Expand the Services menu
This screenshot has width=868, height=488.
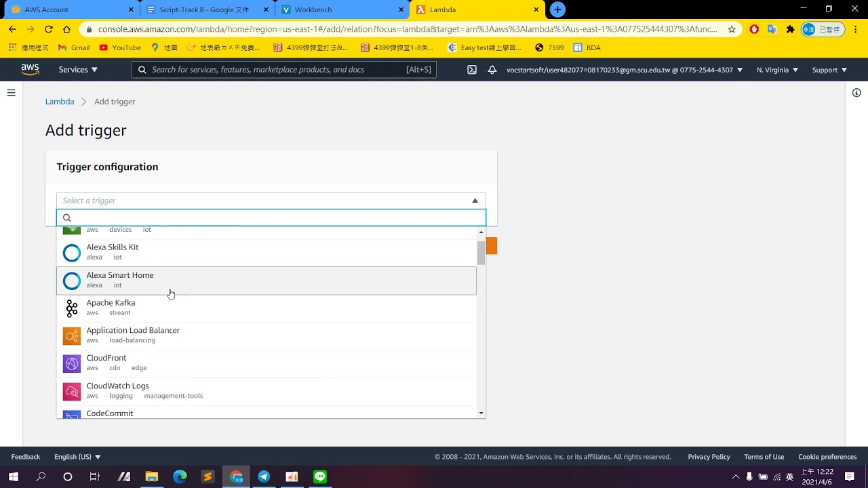(x=78, y=70)
